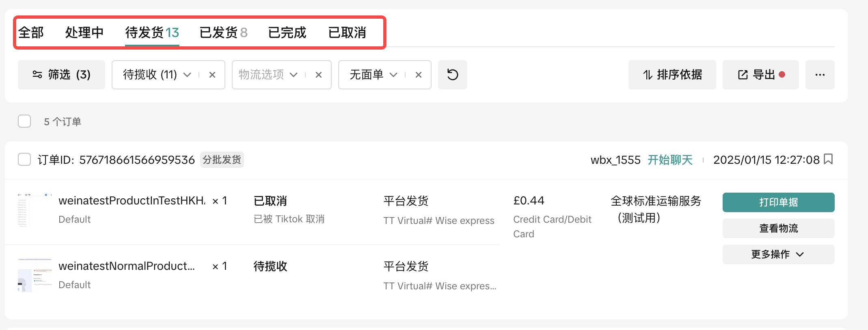The width and height of the screenshot is (868, 330).
Task: Toggle the select-all orders checkbox
Action: click(24, 121)
